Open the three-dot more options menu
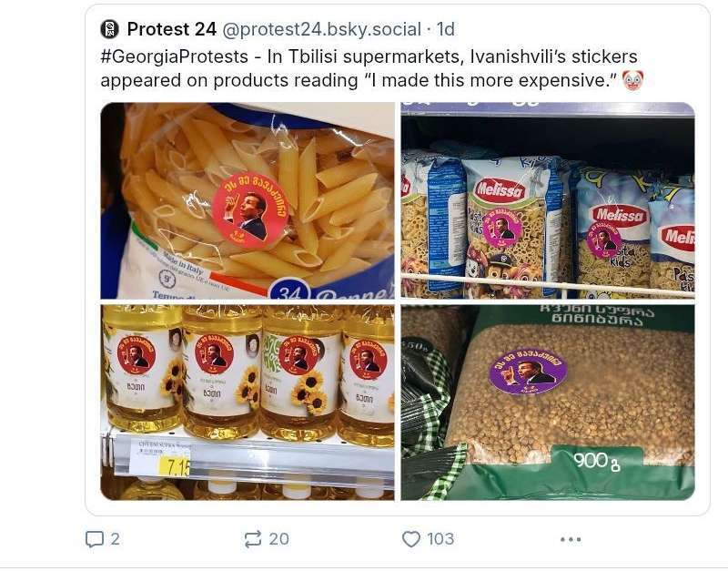The image size is (728, 571). click(571, 539)
